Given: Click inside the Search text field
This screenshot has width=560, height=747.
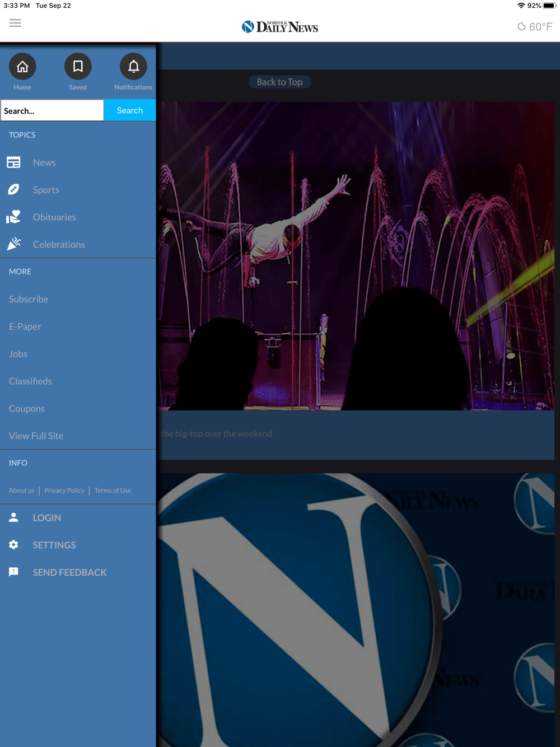Looking at the screenshot, I should pos(52,110).
